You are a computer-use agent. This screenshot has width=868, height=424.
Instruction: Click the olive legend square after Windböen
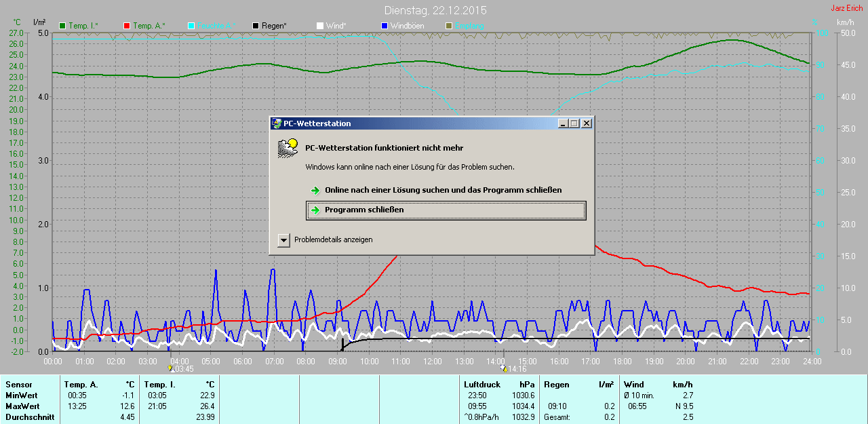click(448, 26)
